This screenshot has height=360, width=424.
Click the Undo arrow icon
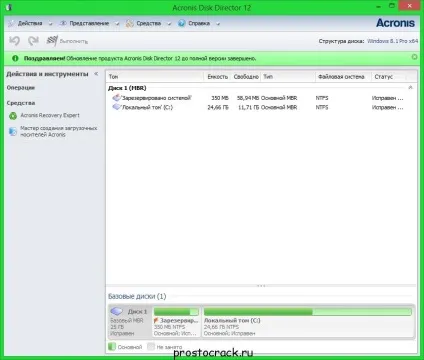pos(14,41)
